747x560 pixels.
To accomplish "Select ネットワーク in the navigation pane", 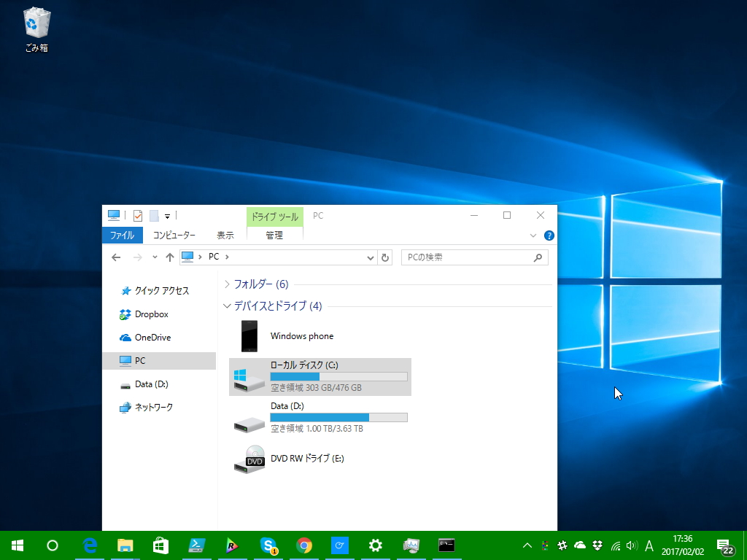I will (x=146, y=408).
